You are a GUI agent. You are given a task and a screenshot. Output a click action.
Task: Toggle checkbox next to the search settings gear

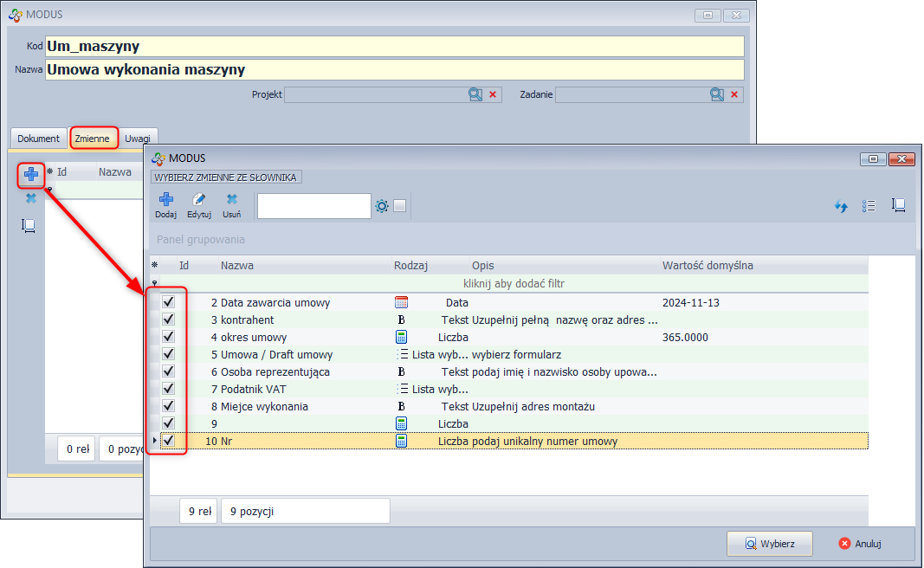tap(399, 206)
